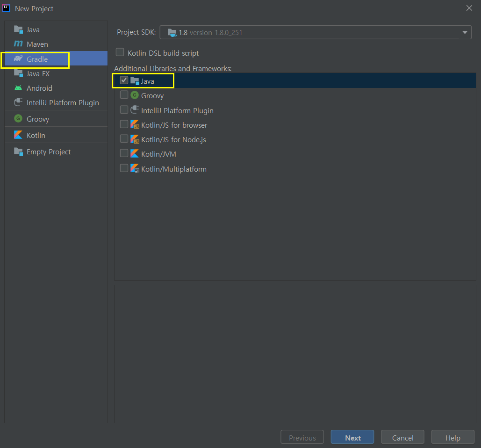The image size is (481, 448).
Task: Click the 'Kotlin/Multiplatform' label text
Action: 173,169
